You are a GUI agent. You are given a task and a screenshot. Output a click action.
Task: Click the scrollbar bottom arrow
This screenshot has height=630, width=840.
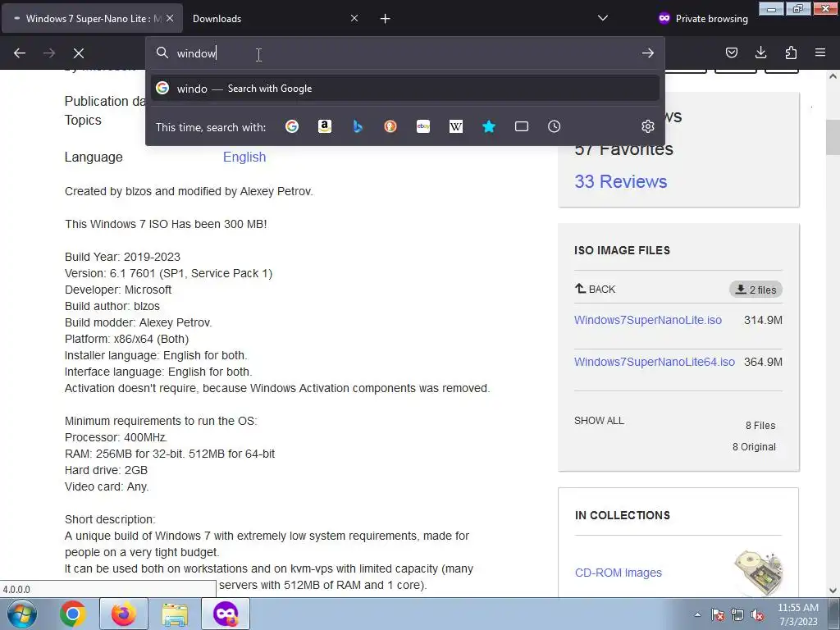[x=833, y=591]
